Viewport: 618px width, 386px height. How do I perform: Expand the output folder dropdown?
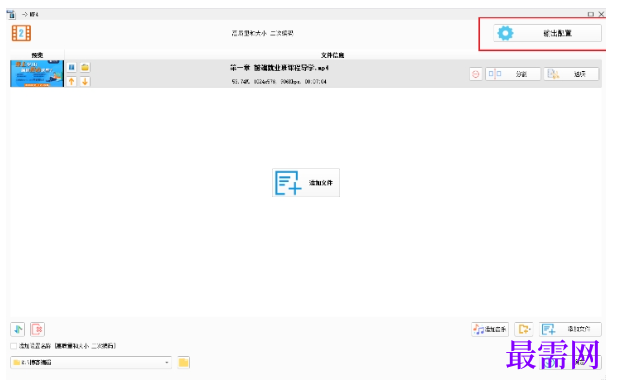point(167,362)
